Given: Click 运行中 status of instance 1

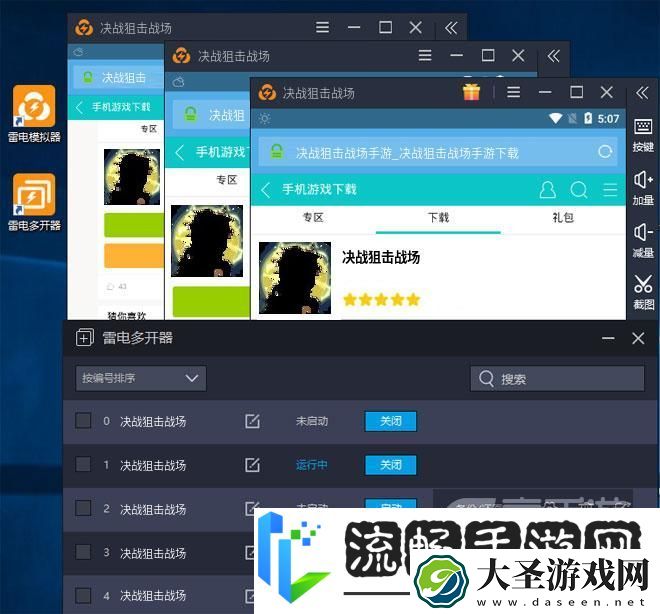Looking at the screenshot, I should click(x=311, y=465).
